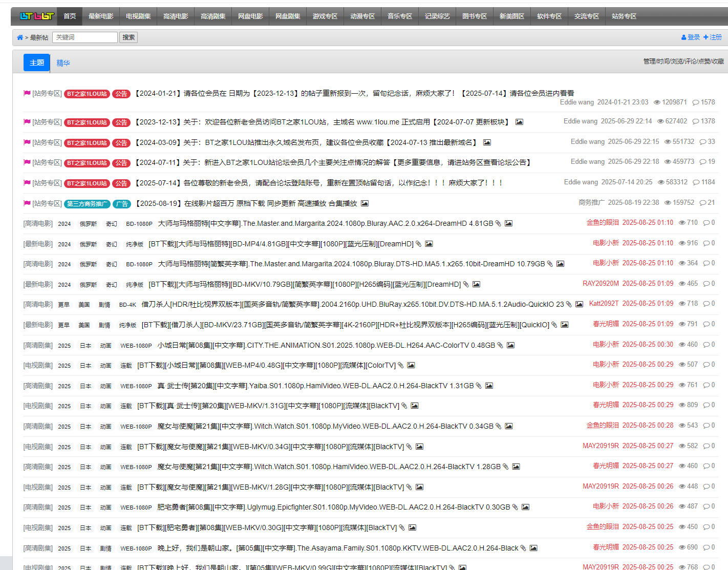Click the 关键词 search input field
This screenshot has height=570, width=728.
point(85,37)
